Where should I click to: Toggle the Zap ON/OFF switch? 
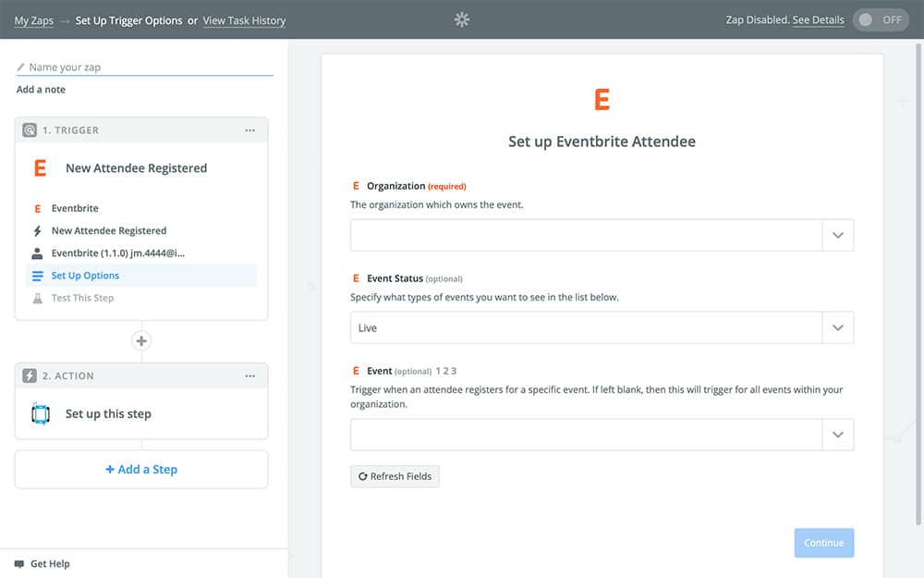(880, 20)
